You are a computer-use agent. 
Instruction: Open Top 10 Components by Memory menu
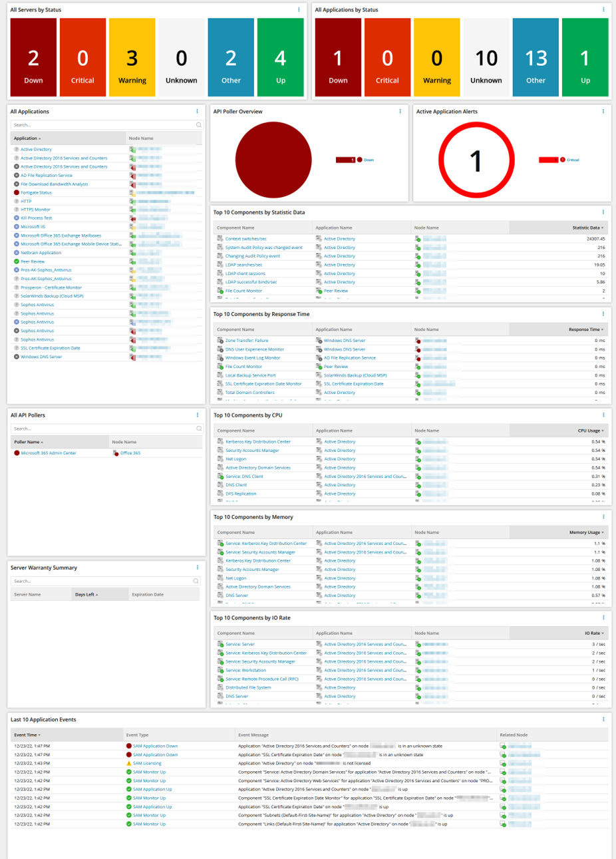(x=603, y=517)
